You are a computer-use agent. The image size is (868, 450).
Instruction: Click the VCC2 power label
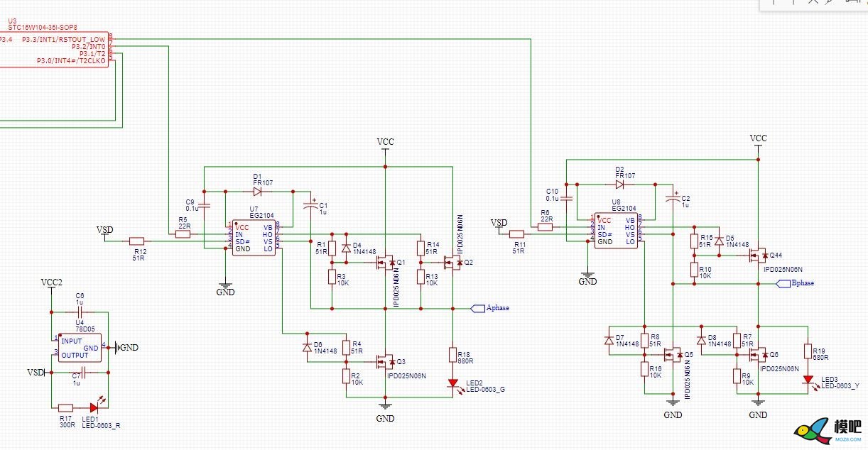coord(51,282)
